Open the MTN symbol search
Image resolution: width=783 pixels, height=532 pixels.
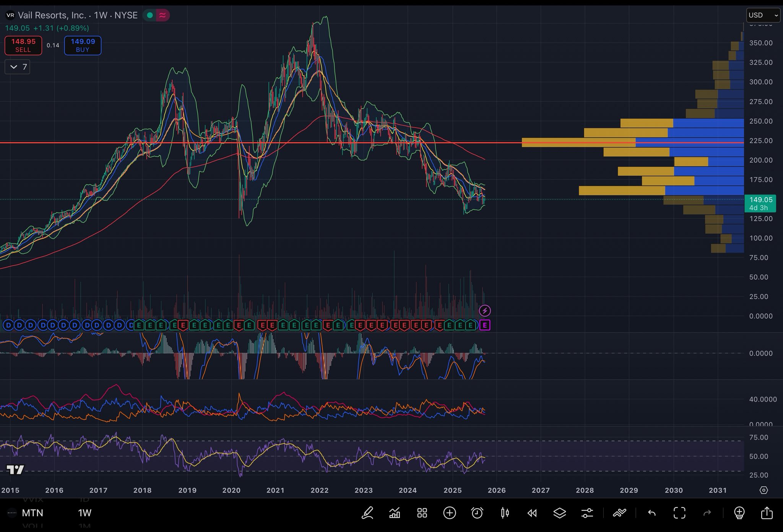pyautogui.click(x=32, y=513)
